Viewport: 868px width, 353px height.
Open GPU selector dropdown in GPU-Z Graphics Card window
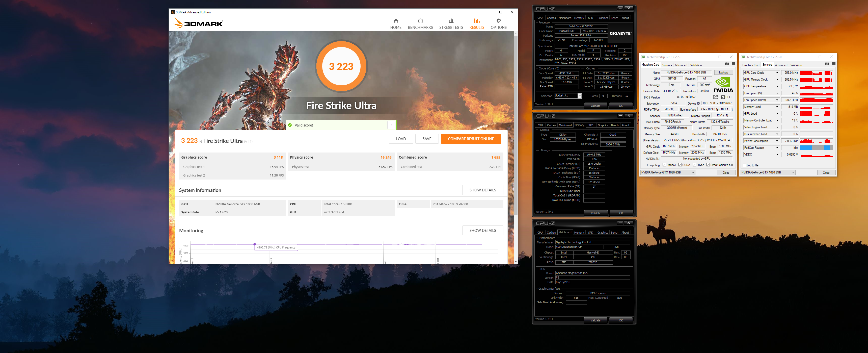point(667,172)
